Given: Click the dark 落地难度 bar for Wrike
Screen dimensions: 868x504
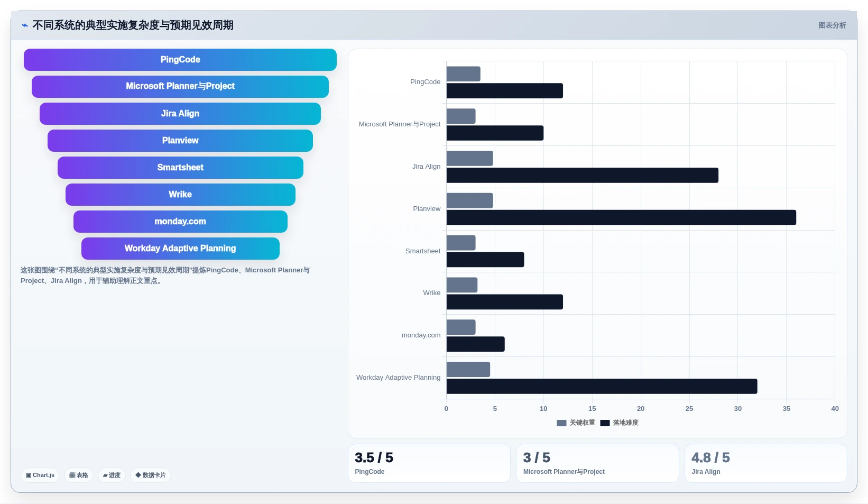Looking at the screenshot, I should point(505,302).
